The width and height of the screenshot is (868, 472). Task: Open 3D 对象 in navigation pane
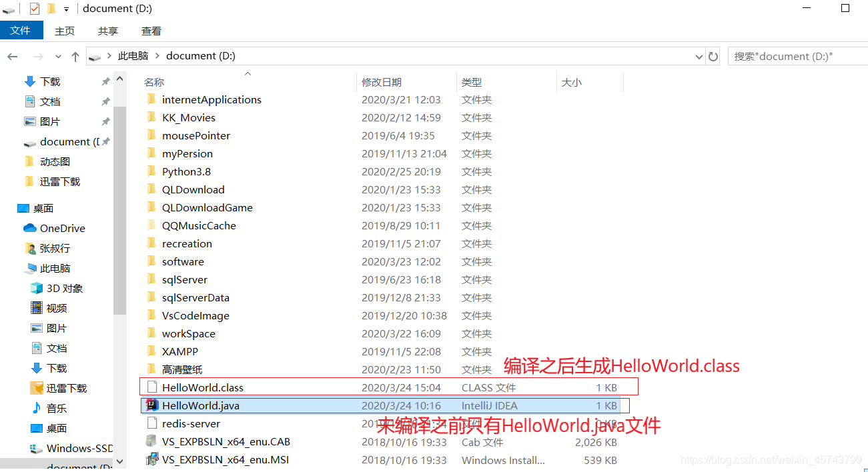(x=65, y=288)
